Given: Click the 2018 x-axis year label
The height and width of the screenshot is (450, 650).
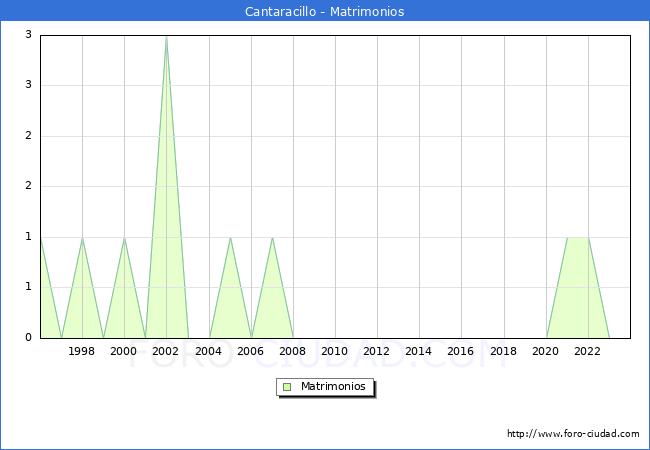Looking at the screenshot, I should click(x=503, y=351).
